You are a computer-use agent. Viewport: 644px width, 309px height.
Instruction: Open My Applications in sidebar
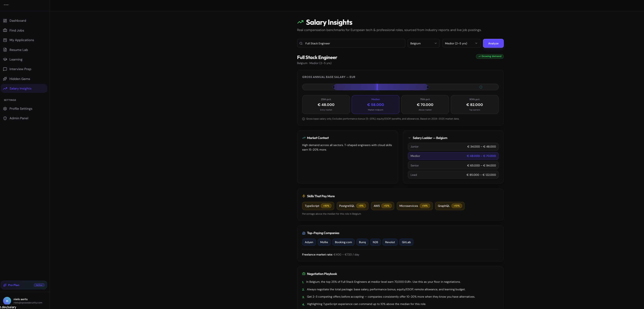coord(22,40)
